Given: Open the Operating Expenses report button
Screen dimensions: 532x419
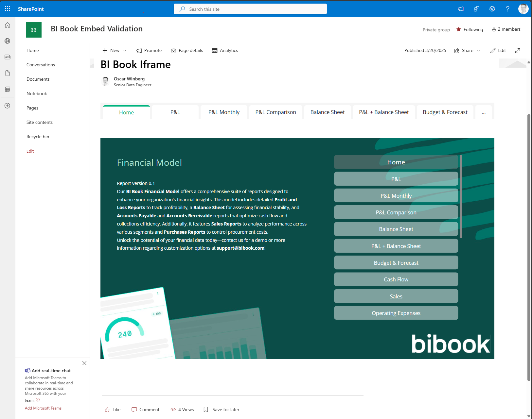Looking at the screenshot, I should pyautogui.click(x=396, y=313).
